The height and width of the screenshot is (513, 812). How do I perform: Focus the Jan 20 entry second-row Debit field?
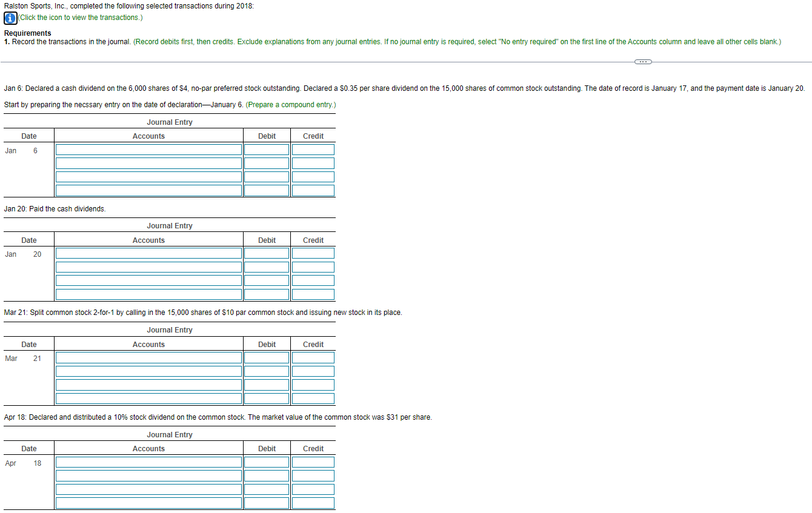(x=267, y=267)
